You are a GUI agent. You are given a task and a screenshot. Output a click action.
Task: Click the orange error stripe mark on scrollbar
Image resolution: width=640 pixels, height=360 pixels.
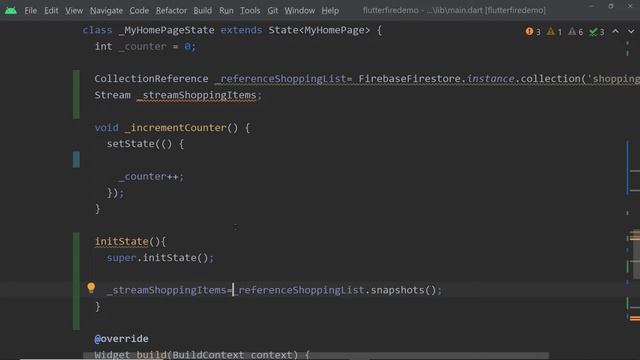click(634, 318)
